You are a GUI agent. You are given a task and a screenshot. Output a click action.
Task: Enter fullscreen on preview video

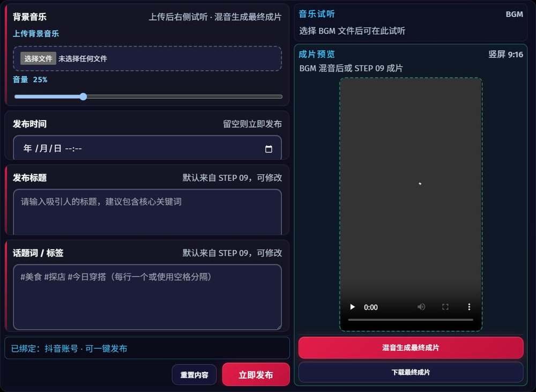tap(445, 307)
